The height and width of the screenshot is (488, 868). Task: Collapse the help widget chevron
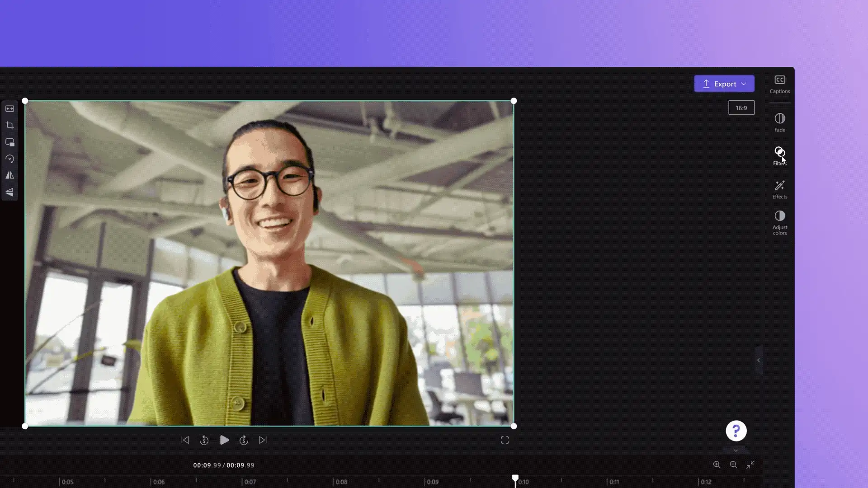736,450
